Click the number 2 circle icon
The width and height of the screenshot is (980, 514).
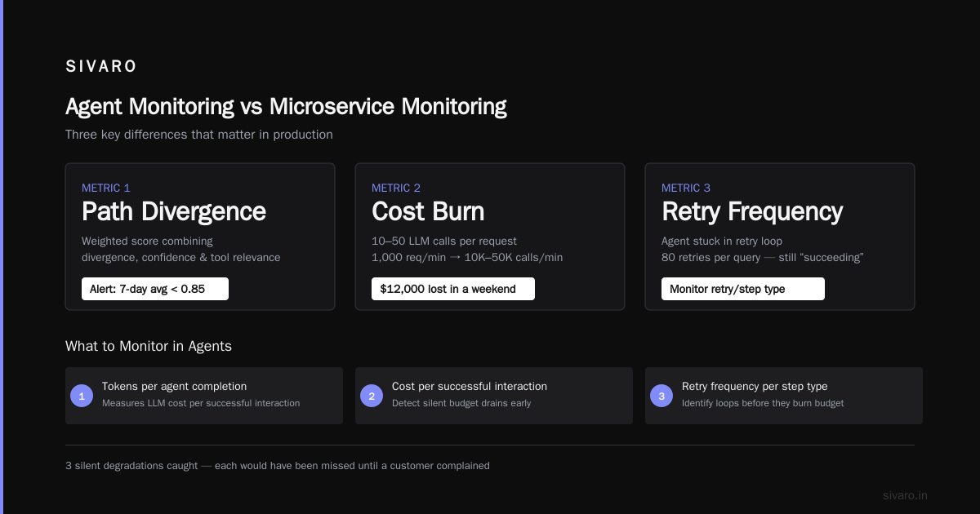(x=372, y=396)
